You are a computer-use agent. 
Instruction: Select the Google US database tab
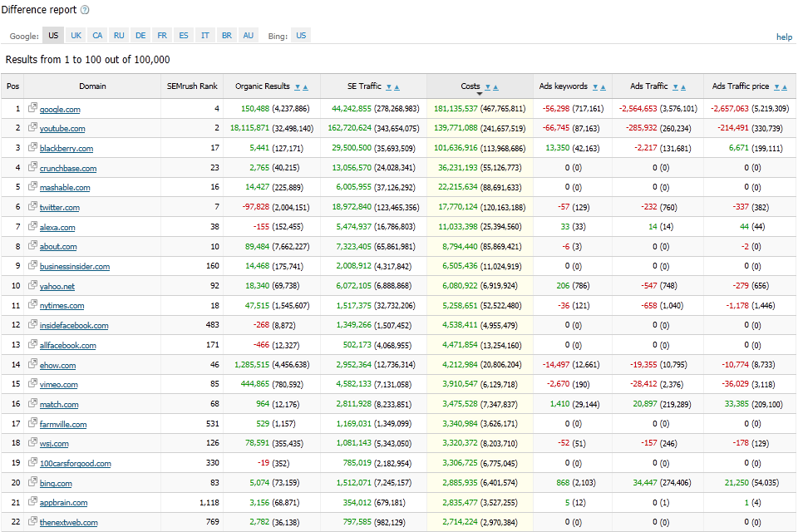(x=53, y=35)
